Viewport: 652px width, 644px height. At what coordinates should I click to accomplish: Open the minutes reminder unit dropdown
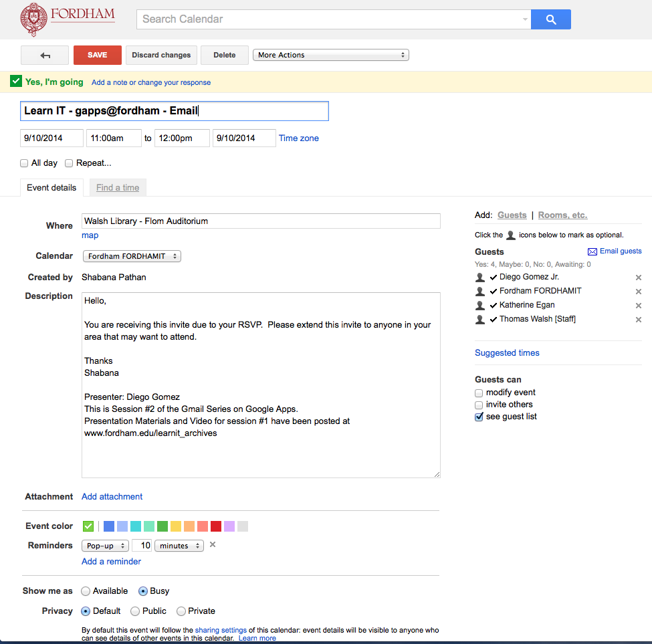click(x=179, y=546)
